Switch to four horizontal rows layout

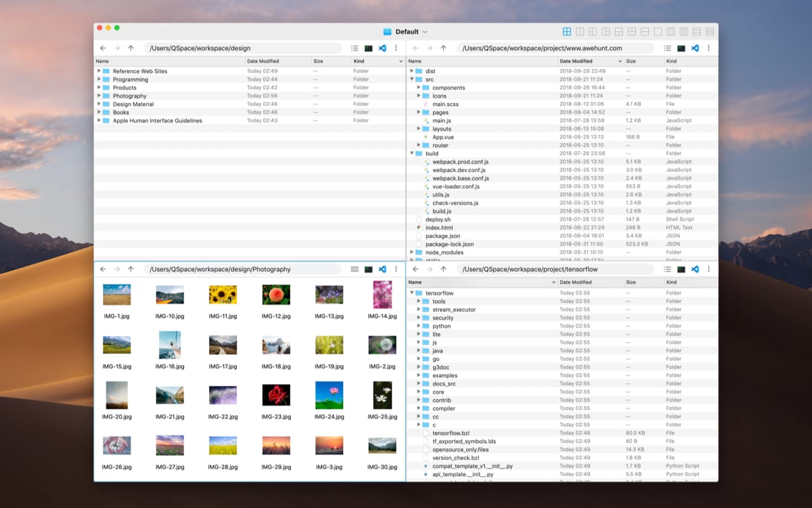(x=710, y=31)
